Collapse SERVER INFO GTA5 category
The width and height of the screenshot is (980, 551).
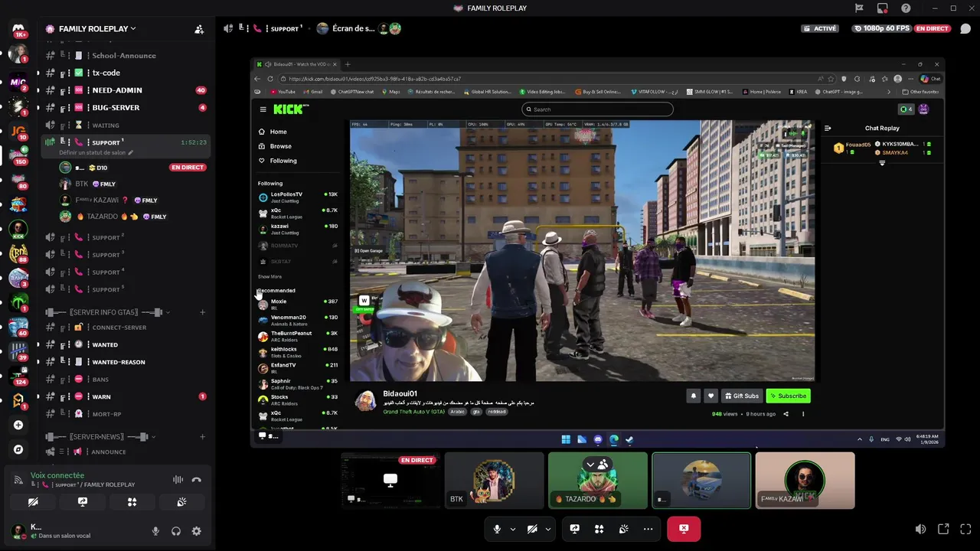pos(107,312)
